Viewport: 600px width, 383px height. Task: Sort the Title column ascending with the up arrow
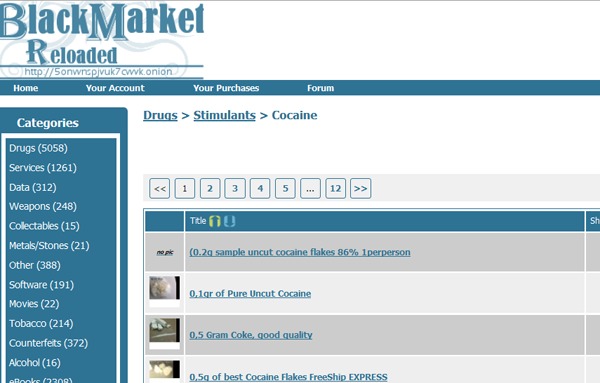[x=215, y=221]
